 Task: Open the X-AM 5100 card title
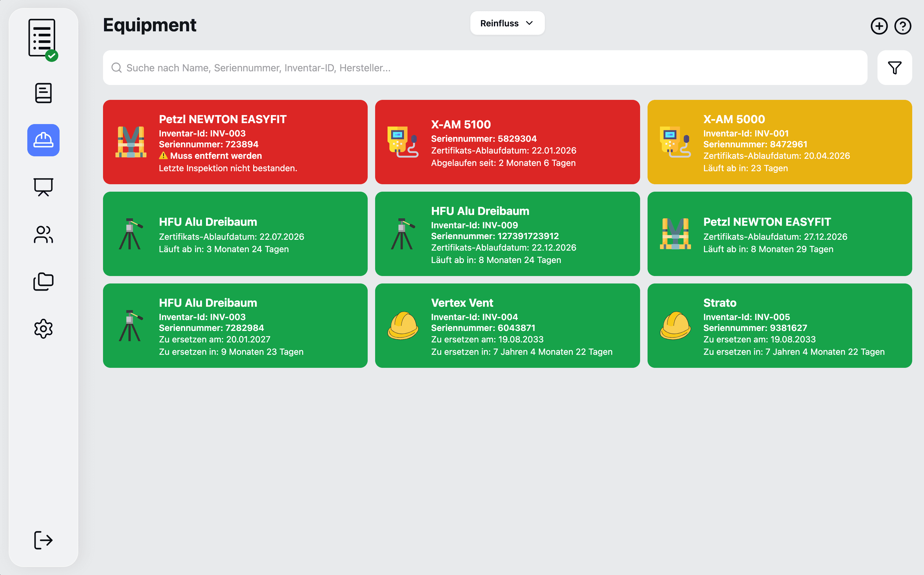click(461, 124)
